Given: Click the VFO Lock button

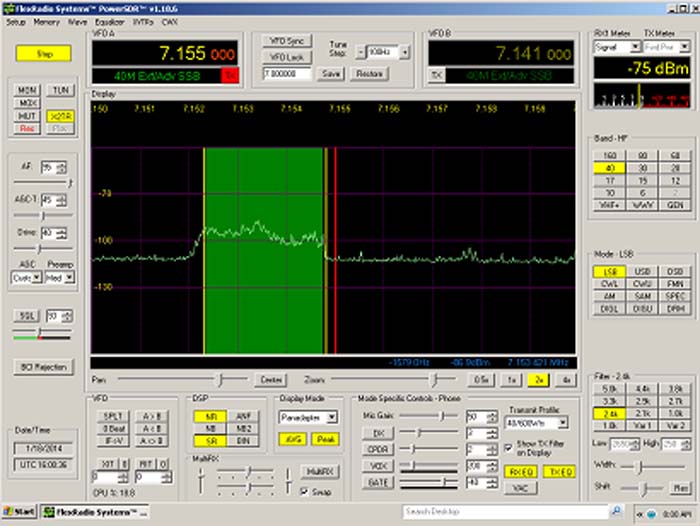Looking at the screenshot, I should point(287,57).
